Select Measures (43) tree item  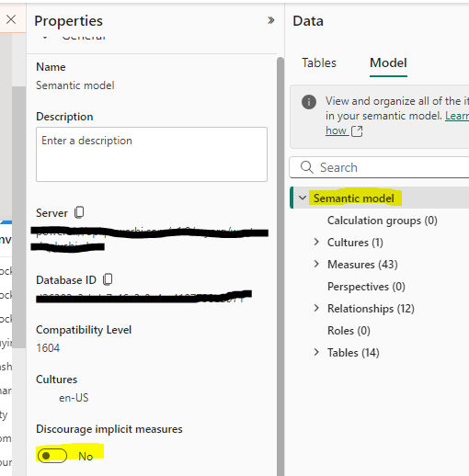point(362,265)
